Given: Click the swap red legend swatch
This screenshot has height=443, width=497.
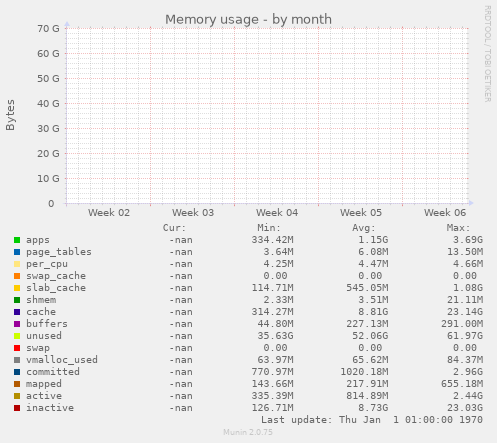Looking at the screenshot, I should pos(17,348).
